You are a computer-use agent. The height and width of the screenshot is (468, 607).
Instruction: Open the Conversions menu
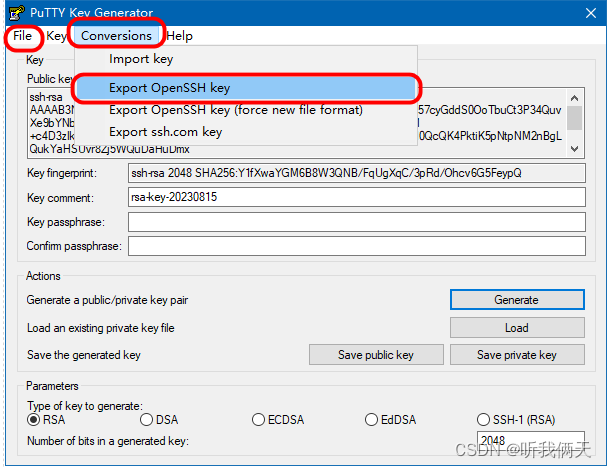(116, 36)
